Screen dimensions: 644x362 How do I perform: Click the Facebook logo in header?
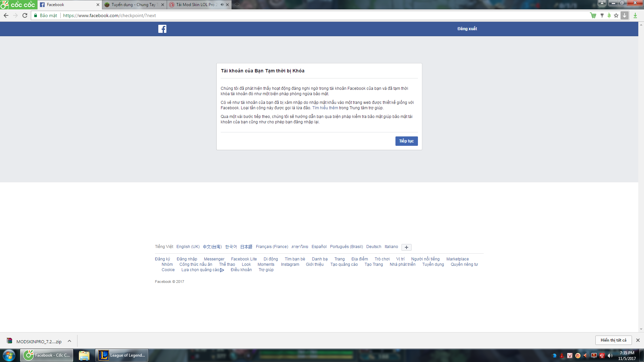click(x=162, y=29)
